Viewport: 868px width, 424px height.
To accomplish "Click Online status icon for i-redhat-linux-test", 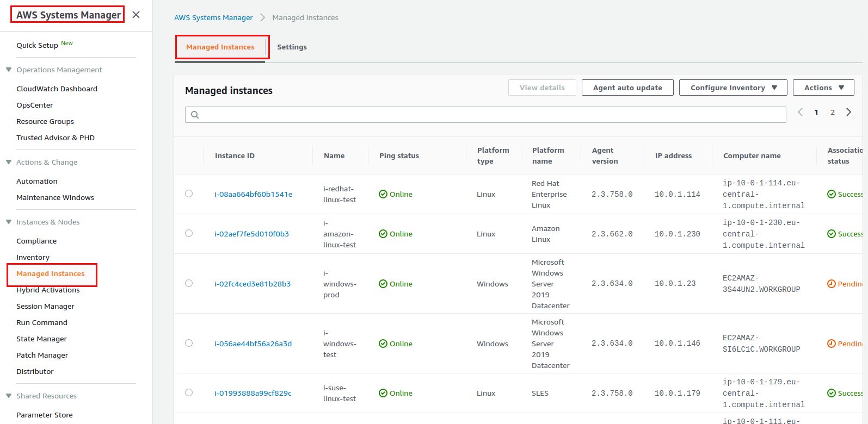I will (x=383, y=194).
